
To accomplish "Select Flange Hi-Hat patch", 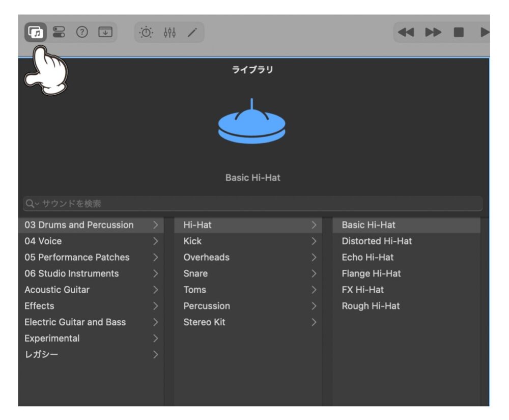I will 371,273.
